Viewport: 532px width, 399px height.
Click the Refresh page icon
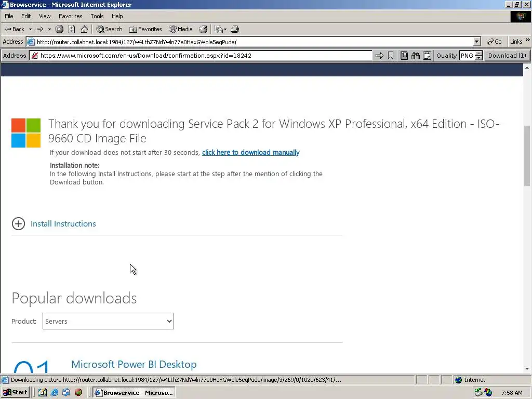pos(72,29)
